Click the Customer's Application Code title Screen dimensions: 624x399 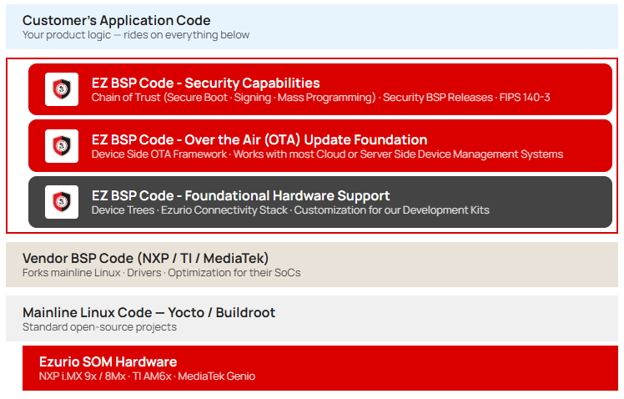(117, 20)
